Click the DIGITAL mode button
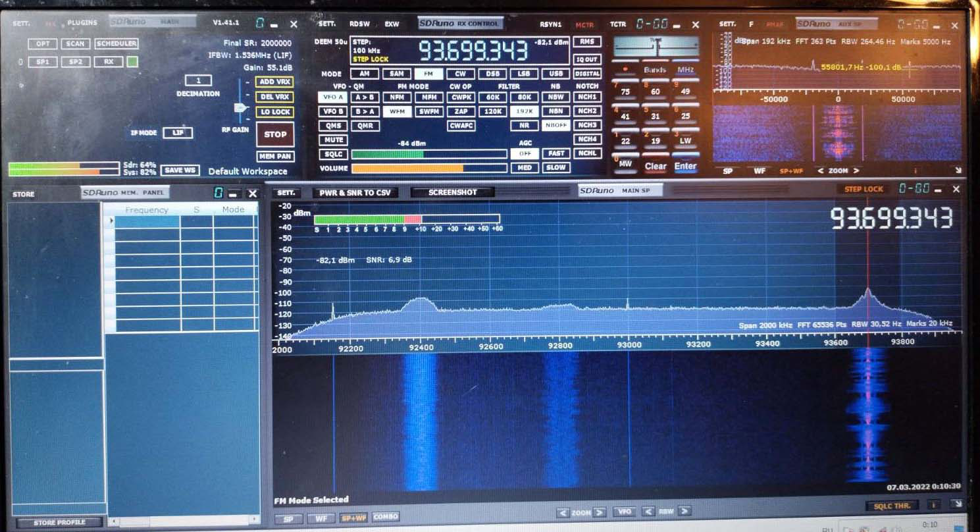980x532 pixels. coord(587,74)
